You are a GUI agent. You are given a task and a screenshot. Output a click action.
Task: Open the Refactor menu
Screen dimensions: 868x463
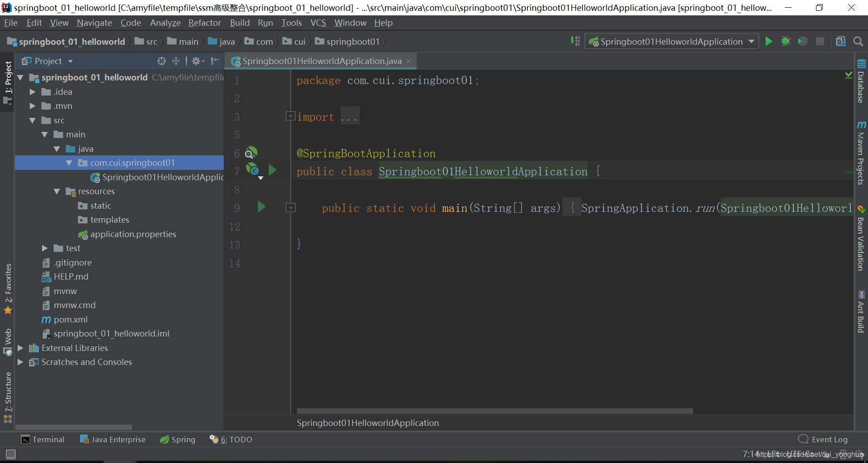pyautogui.click(x=205, y=23)
